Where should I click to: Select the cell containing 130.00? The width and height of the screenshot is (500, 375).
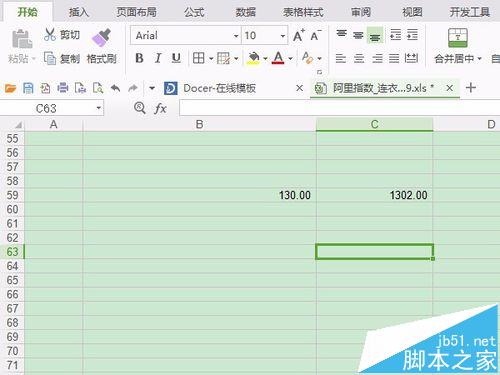tap(199, 195)
